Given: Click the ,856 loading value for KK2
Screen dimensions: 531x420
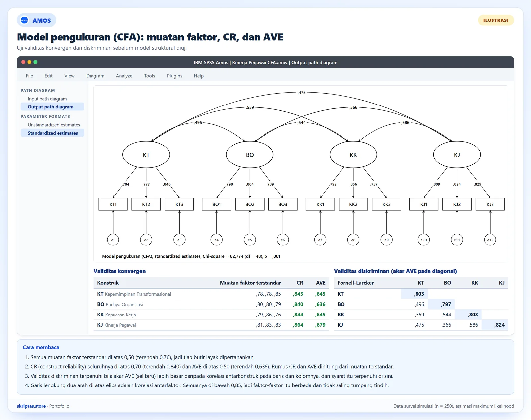Looking at the screenshot, I should pyautogui.click(x=353, y=184).
